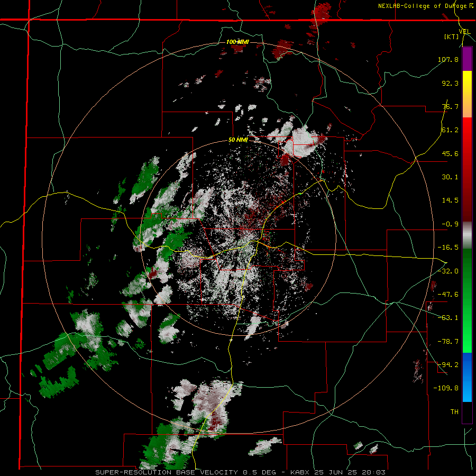Screen dimensions: 476x476
Task: Click the 45.6 legend value
Action: click(450, 153)
